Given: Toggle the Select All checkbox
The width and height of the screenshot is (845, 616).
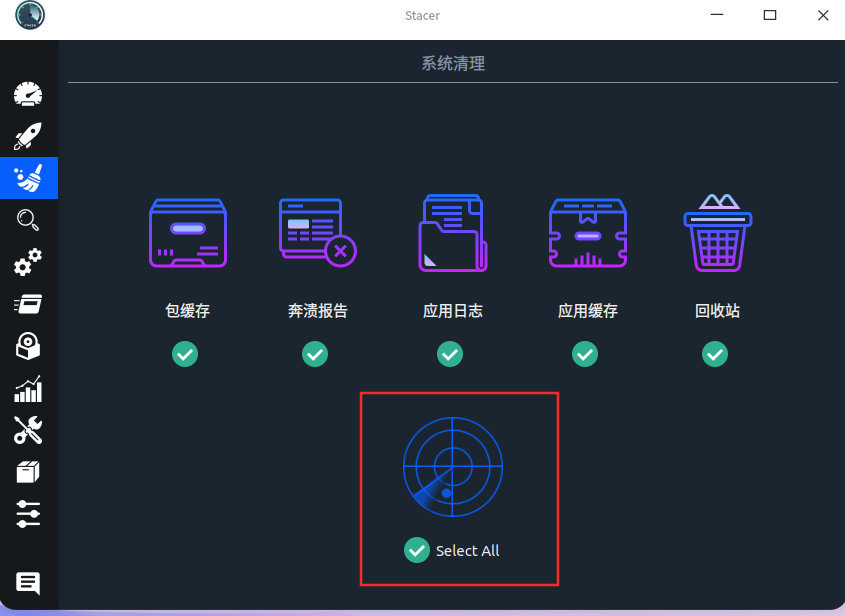Looking at the screenshot, I should click(417, 550).
